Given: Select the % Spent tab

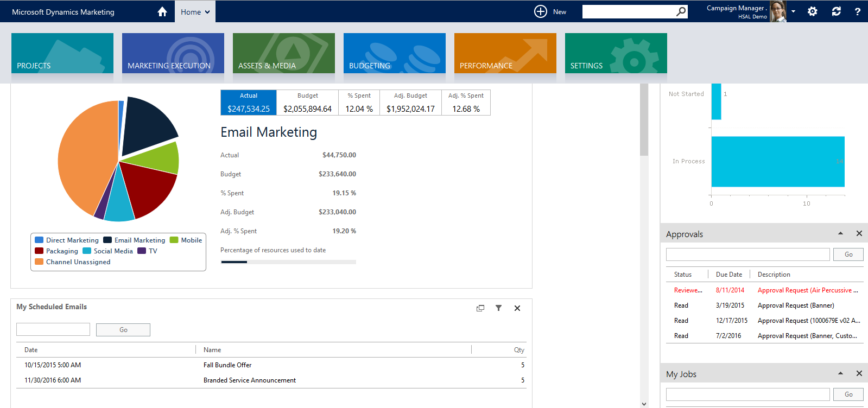Looking at the screenshot, I should click(359, 103).
